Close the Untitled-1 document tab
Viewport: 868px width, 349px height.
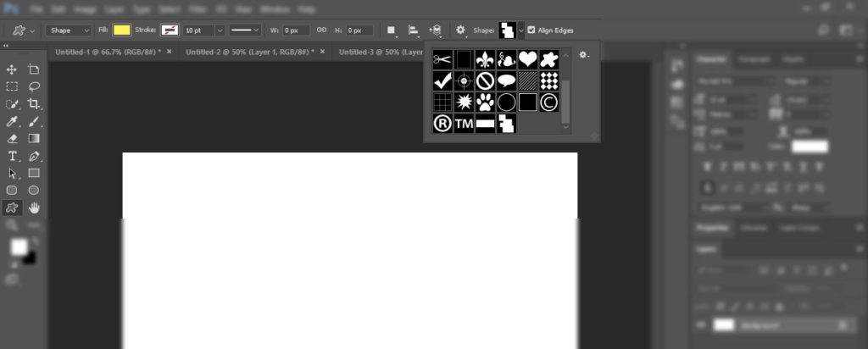click(x=170, y=52)
